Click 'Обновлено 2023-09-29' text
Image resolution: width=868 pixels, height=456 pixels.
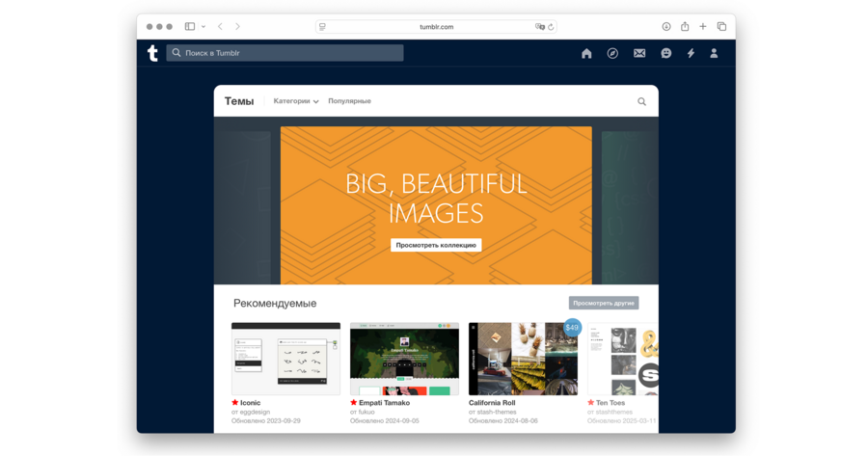[x=266, y=421]
